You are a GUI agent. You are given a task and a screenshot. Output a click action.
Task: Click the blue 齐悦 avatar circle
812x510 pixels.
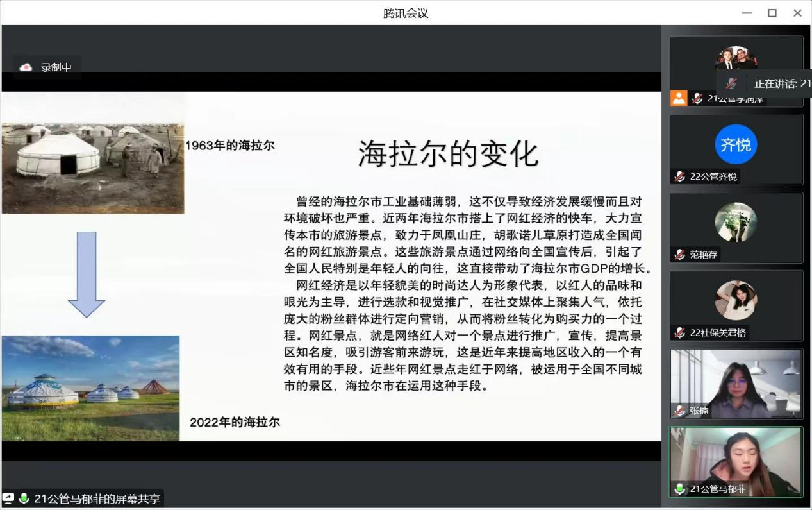pyautogui.click(x=736, y=144)
